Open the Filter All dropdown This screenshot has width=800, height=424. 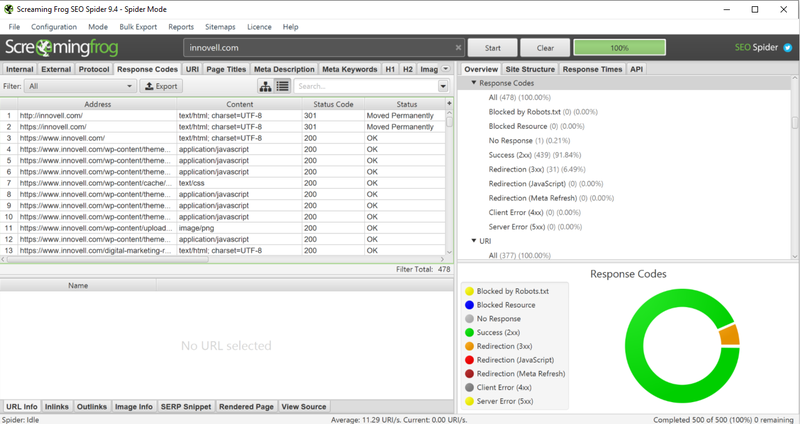click(x=80, y=86)
